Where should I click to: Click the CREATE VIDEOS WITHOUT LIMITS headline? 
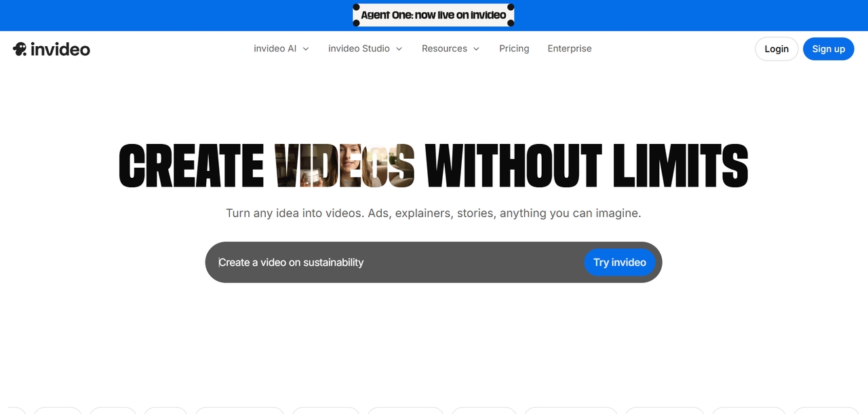pyautogui.click(x=433, y=166)
